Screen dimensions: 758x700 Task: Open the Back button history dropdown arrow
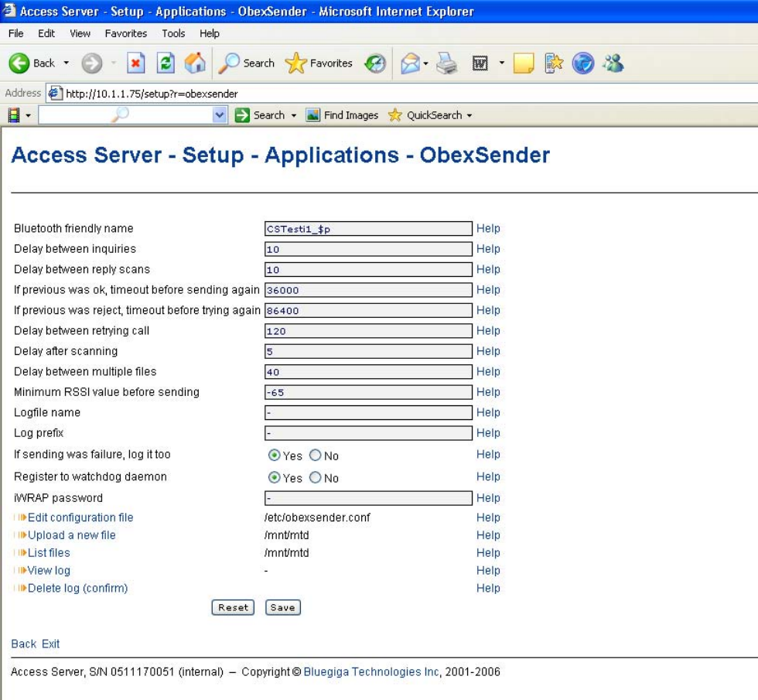click(x=67, y=63)
